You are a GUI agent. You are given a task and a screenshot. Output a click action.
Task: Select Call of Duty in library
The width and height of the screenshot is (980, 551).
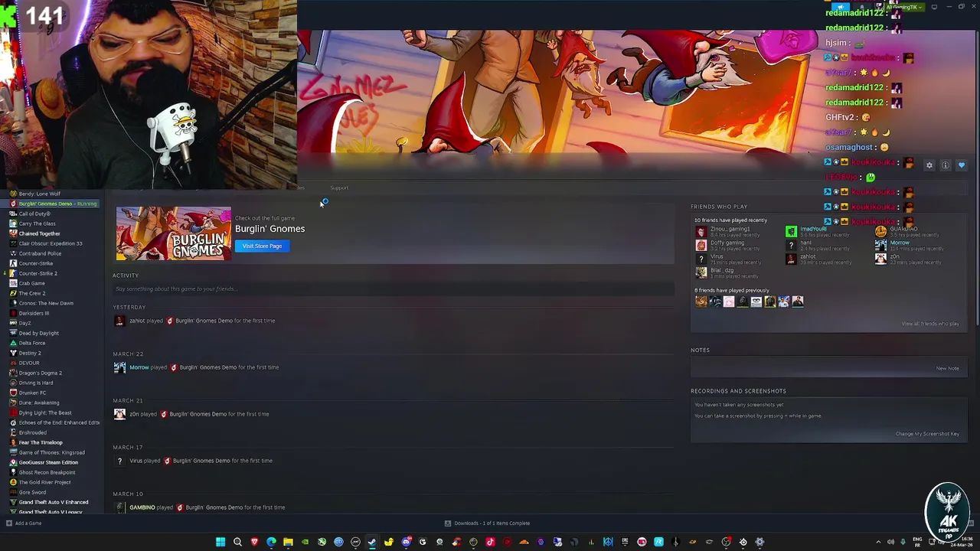tap(34, 214)
